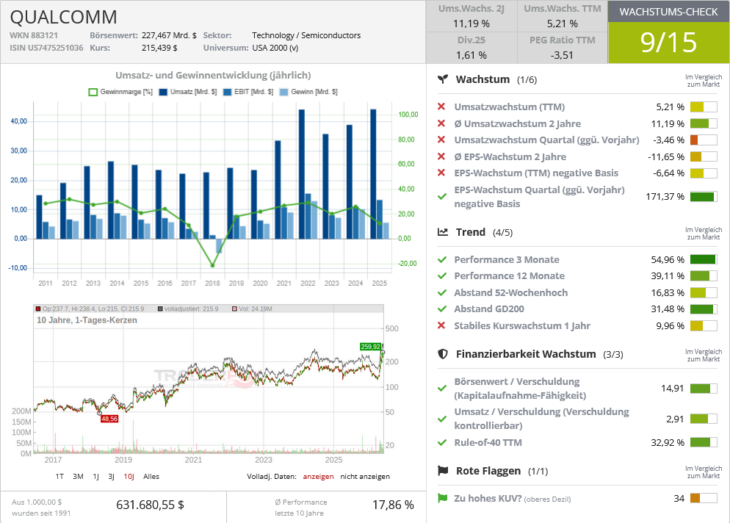Toggle EBIT series in chart legend
The image size is (730, 523).
[248, 92]
